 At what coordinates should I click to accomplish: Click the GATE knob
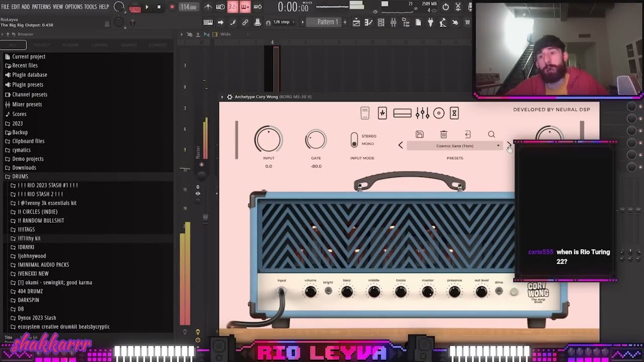pyautogui.click(x=315, y=140)
